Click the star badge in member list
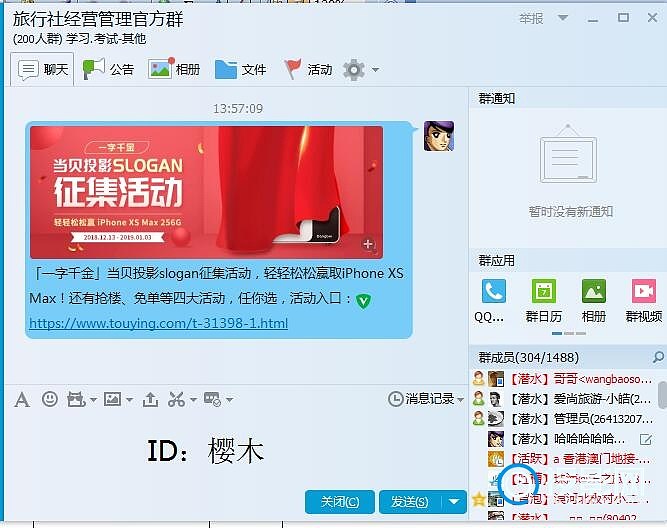667x528 pixels. pos(479,498)
